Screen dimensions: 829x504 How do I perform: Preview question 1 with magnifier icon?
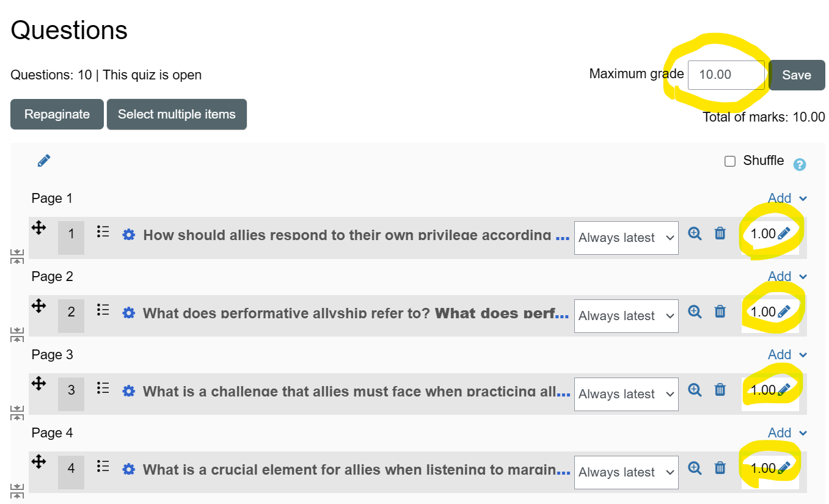[x=695, y=233]
